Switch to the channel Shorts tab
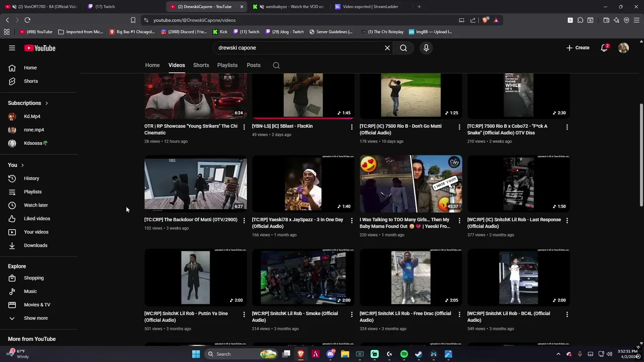Viewport: 644px width, 362px height. click(201, 65)
